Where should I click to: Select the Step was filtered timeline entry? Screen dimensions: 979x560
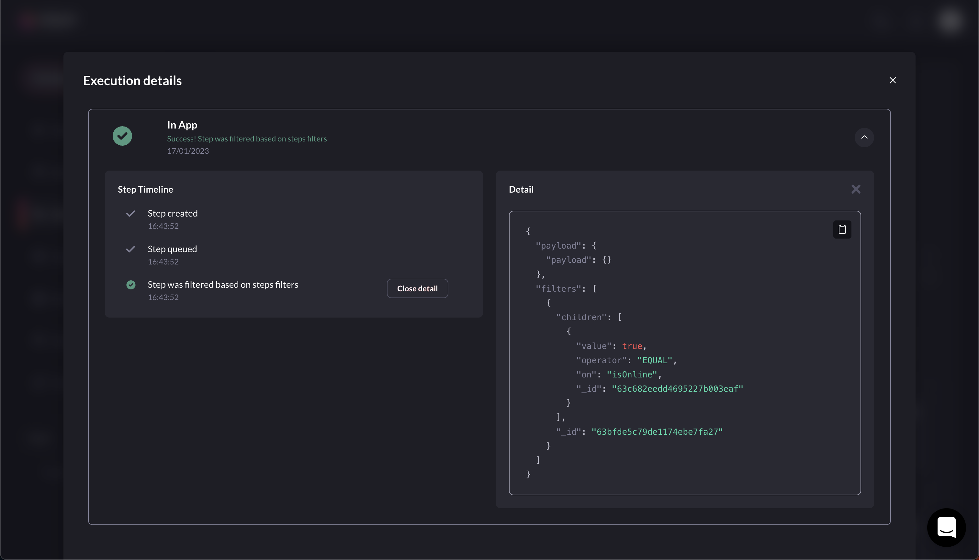click(x=223, y=285)
